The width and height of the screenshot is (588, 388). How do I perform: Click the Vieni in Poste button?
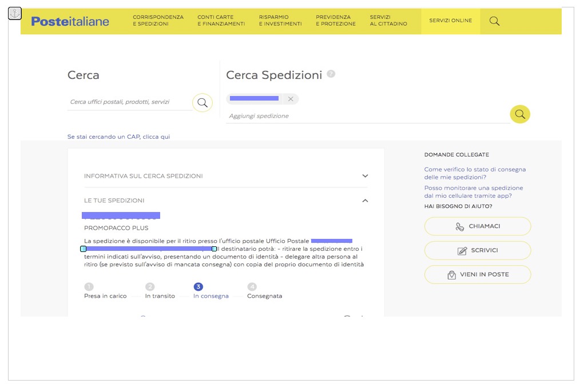click(x=478, y=274)
